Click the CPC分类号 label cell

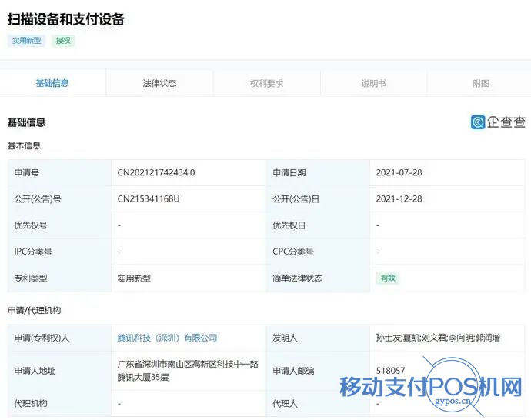click(319, 252)
